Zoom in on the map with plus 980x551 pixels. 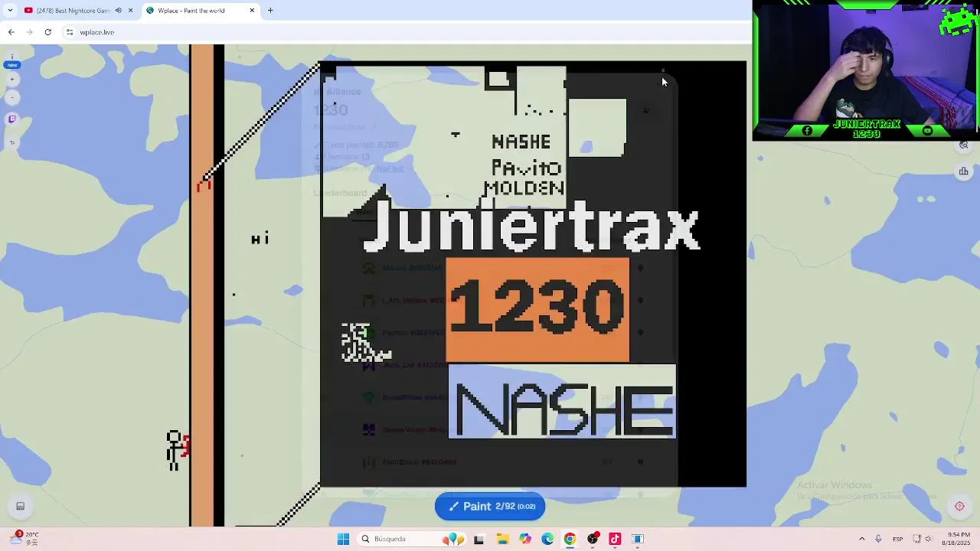pyautogui.click(x=11, y=80)
